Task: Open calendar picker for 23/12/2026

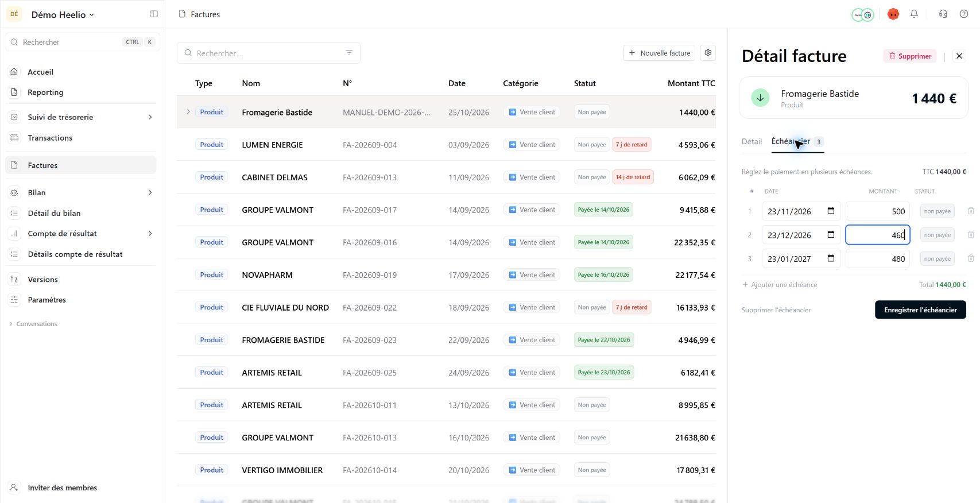Action: 831,234
